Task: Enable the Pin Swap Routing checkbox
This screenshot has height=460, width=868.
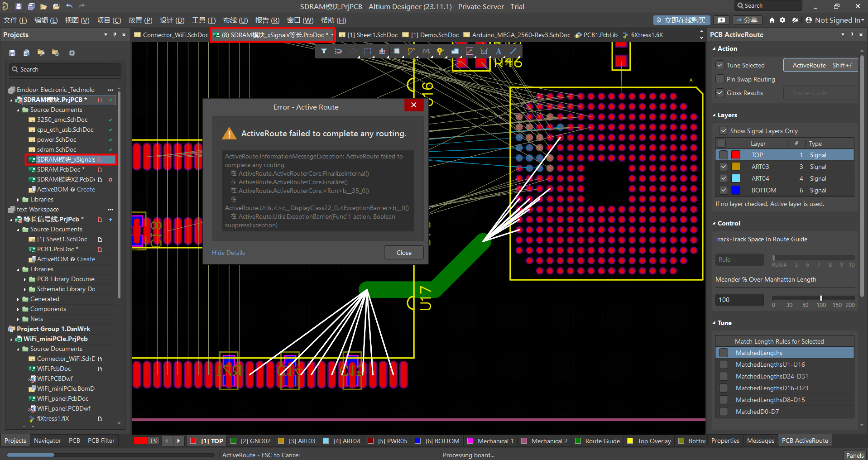Action: click(719, 79)
